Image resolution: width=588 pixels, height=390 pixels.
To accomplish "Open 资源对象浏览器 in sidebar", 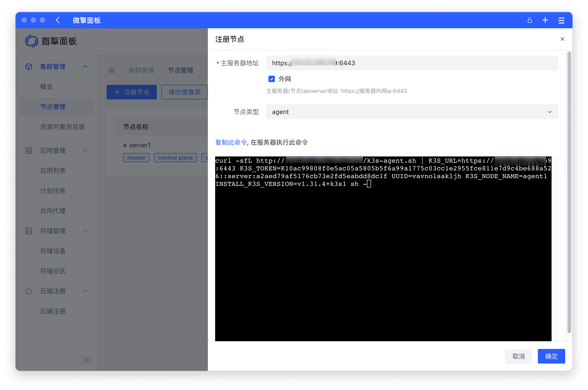I will (62, 127).
